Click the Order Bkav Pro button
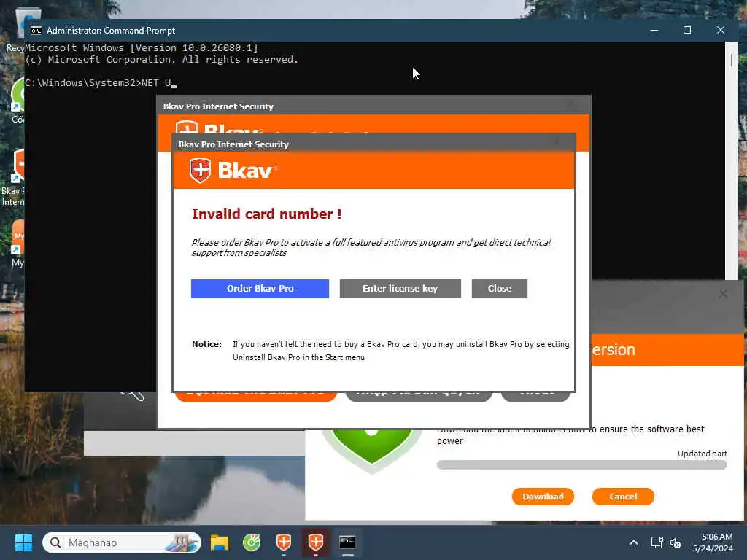This screenshot has height=560, width=747. [x=260, y=289]
